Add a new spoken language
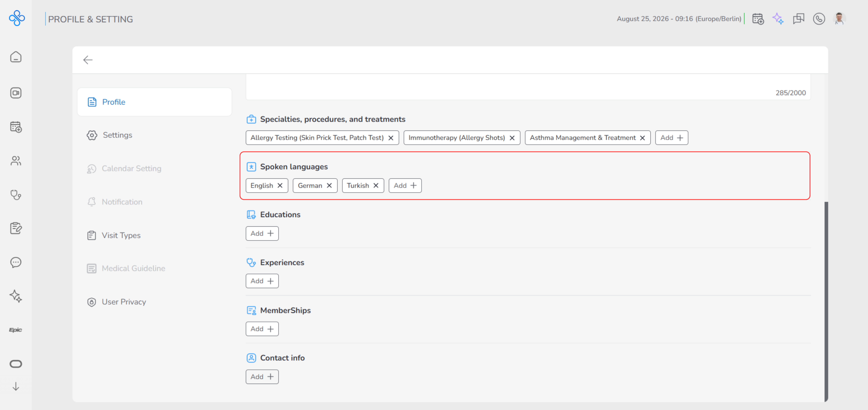Image resolution: width=868 pixels, height=410 pixels. [x=405, y=185]
